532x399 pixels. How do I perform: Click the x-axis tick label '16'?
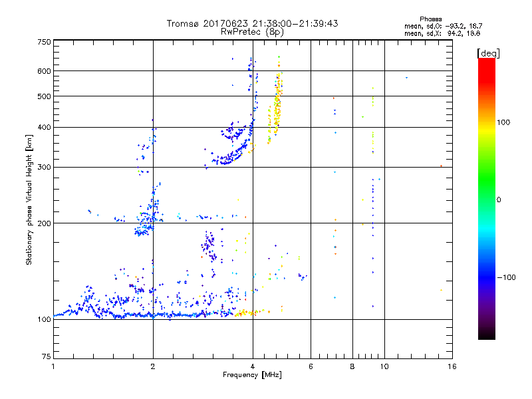tap(452, 366)
